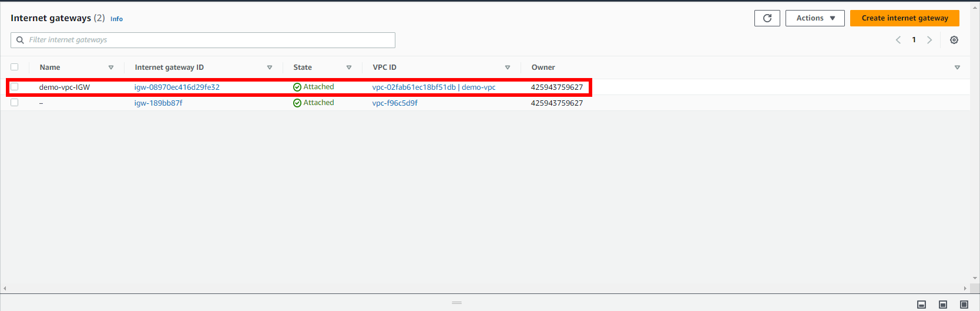
Task: Sort by the Name column arrow
Action: coord(110,67)
